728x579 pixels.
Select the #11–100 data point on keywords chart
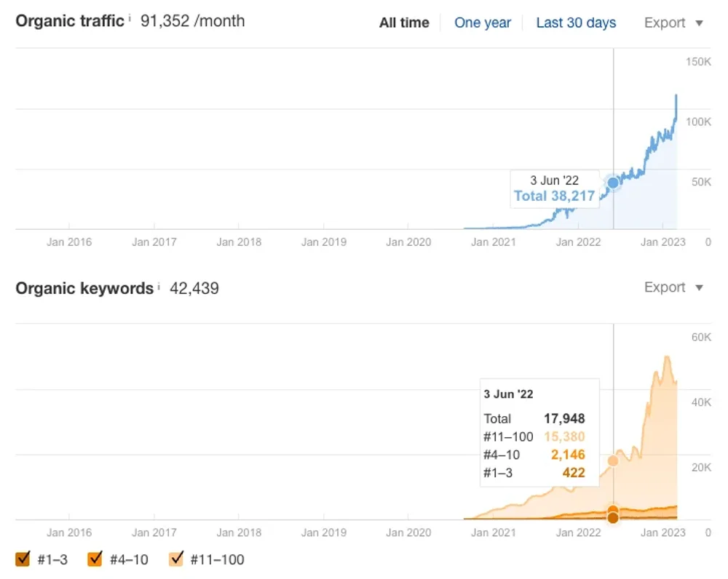click(x=614, y=459)
